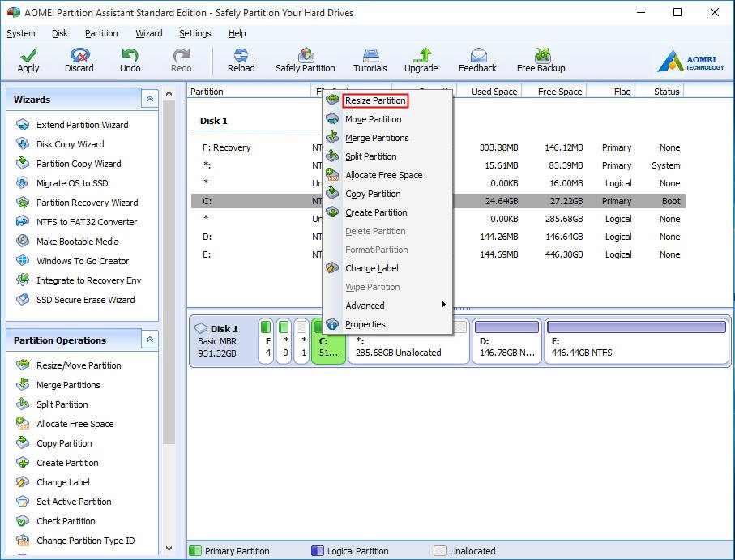Open the Wizard menu

[x=149, y=33]
